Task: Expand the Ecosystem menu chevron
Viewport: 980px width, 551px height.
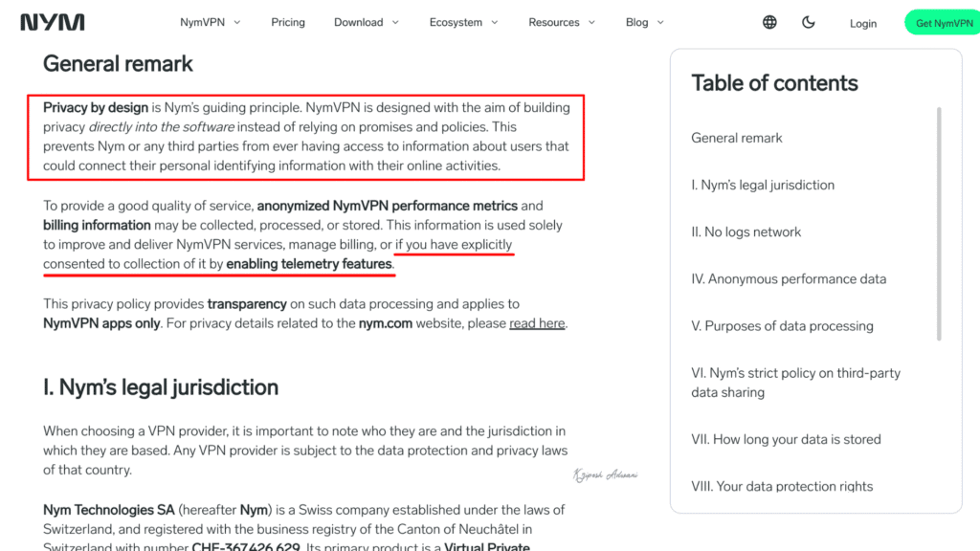Action: [x=495, y=23]
